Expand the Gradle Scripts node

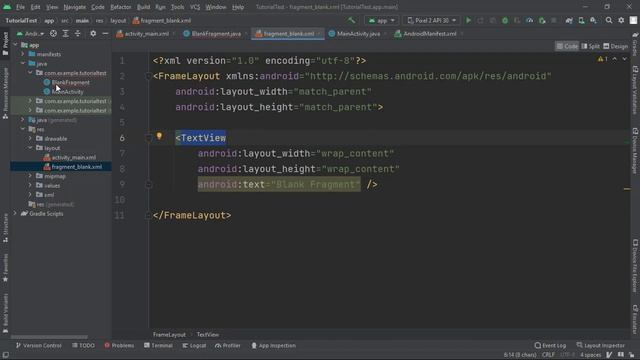(16, 213)
